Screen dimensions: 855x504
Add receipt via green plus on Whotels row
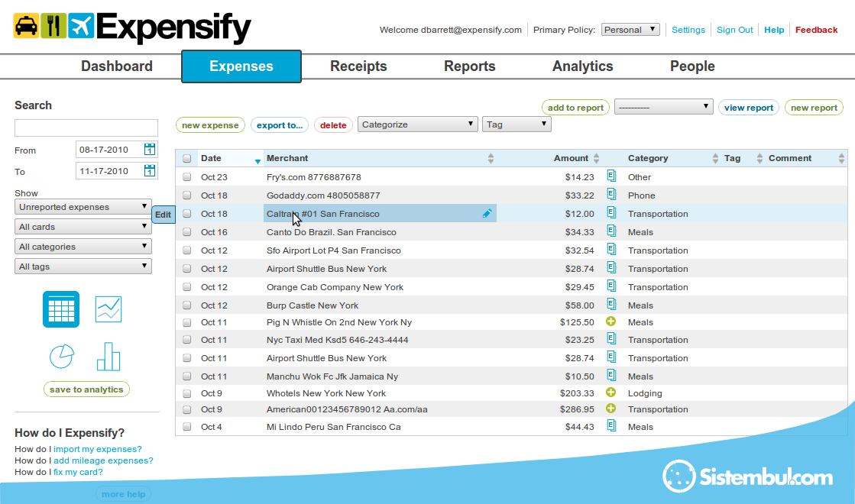(610, 393)
